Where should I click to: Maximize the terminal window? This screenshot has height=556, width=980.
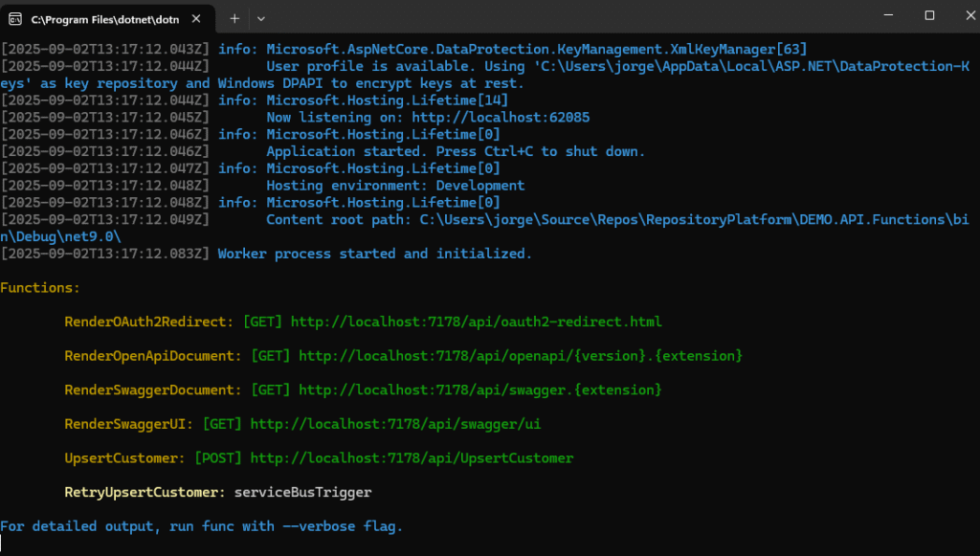point(929,15)
